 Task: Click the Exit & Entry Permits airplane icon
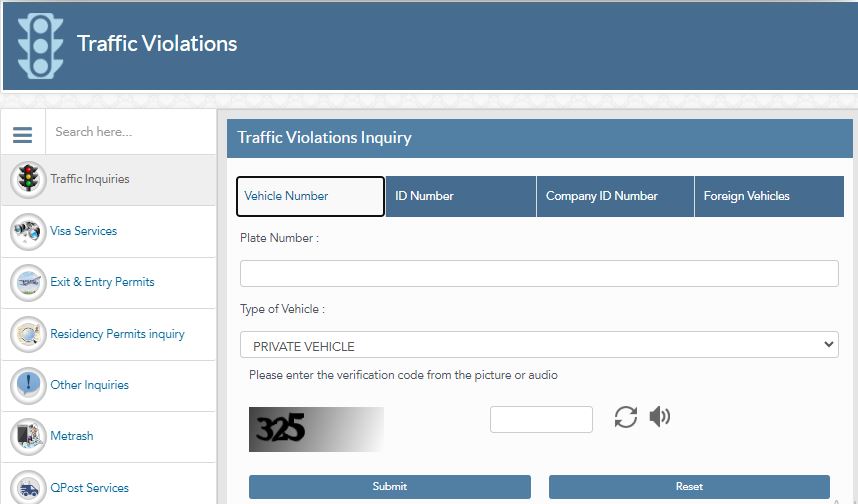[x=28, y=282]
